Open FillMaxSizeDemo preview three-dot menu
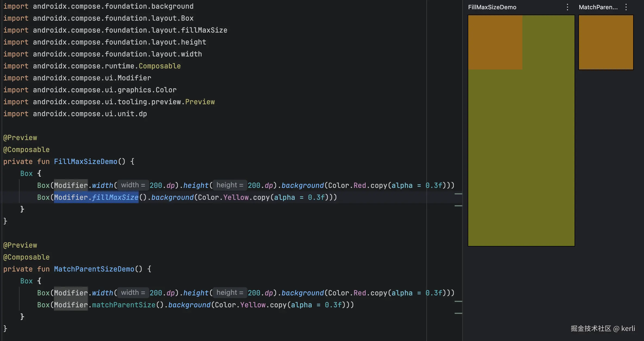This screenshot has width=644, height=341. [x=567, y=7]
